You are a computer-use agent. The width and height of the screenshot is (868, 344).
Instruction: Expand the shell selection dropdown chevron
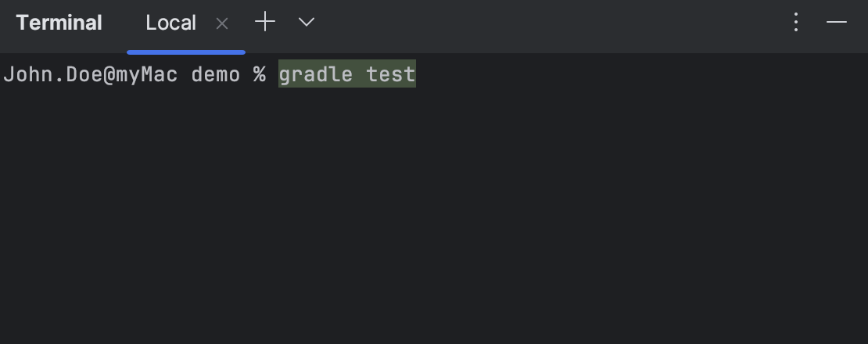click(x=307, y=23)
